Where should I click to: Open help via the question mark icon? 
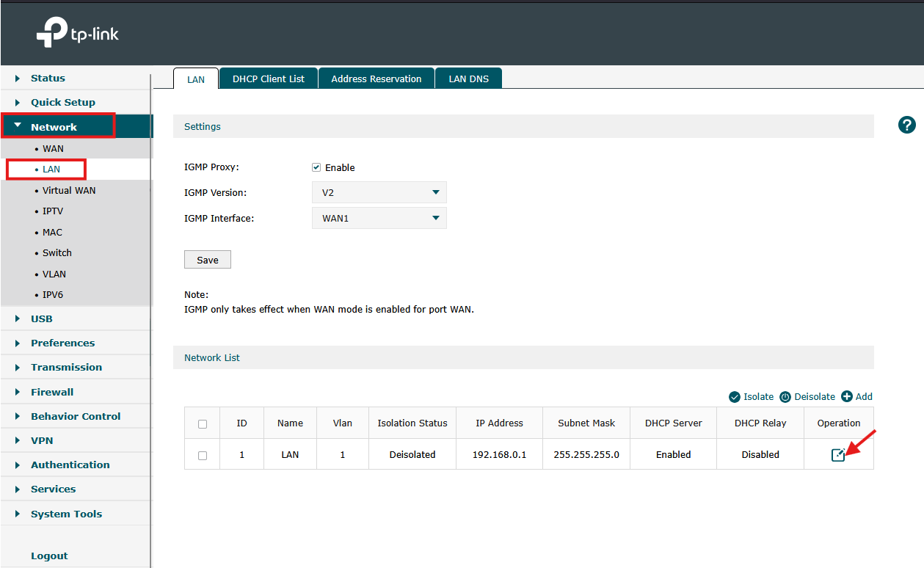(x=906, y=125)
